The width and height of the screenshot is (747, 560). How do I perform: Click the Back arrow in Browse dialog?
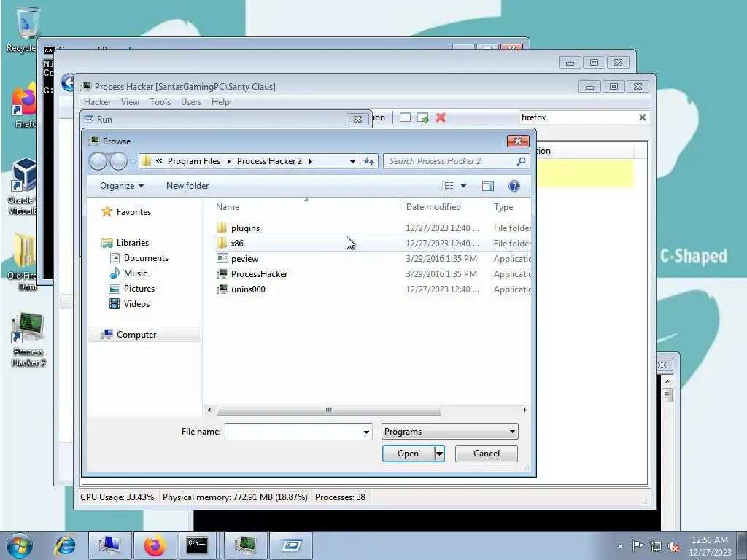[98, 161]
